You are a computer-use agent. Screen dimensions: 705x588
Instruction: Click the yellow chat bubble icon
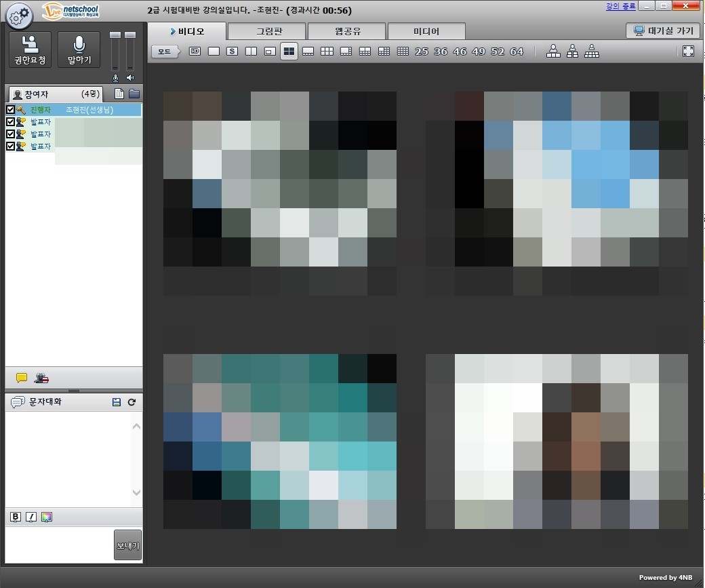point(22,378)
